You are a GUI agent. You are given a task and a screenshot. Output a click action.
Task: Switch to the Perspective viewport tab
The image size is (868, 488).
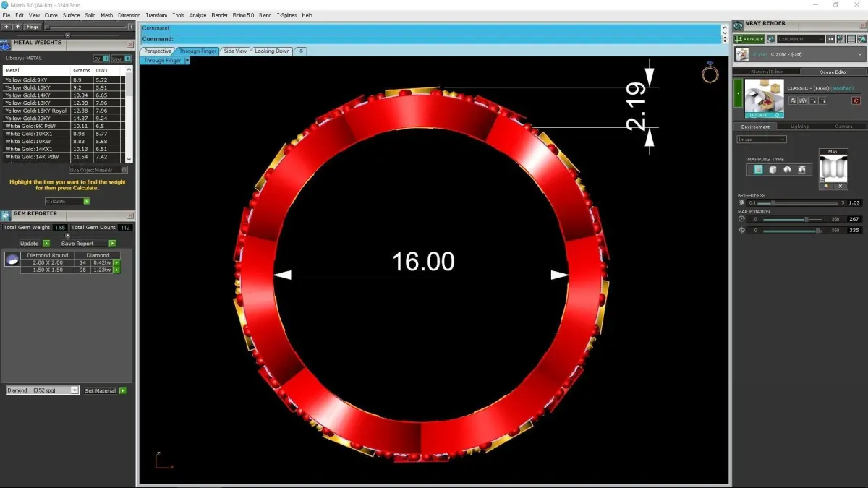click(x=158, y=51)
